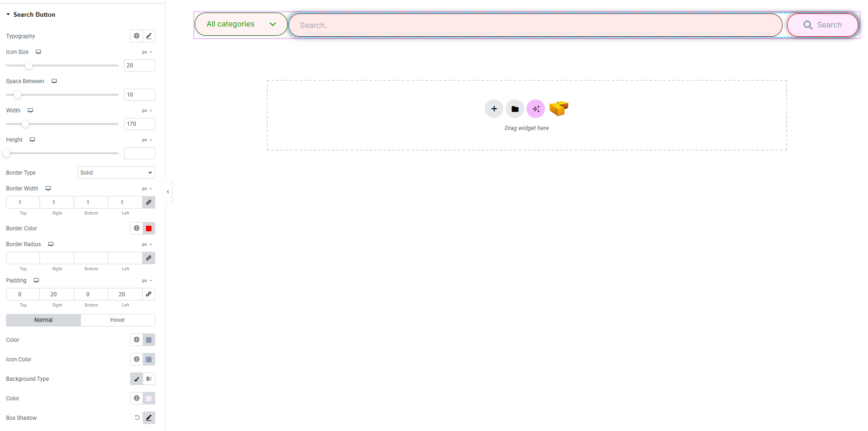This screenshot has width=868, height=431.
Task: Switch to the Hover tab
Action: pyautogui.click(x=118, y=320)
